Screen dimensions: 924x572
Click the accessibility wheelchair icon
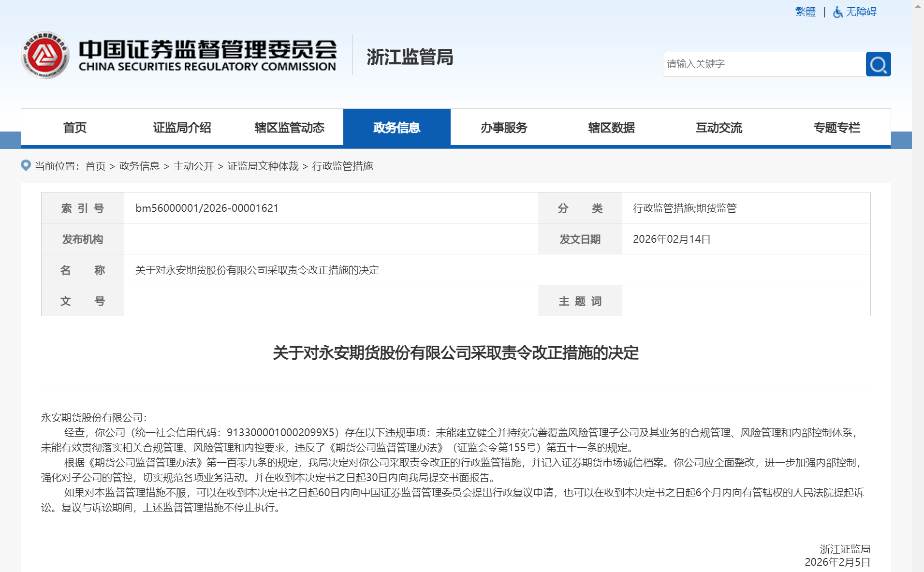(x=837, y=12)
